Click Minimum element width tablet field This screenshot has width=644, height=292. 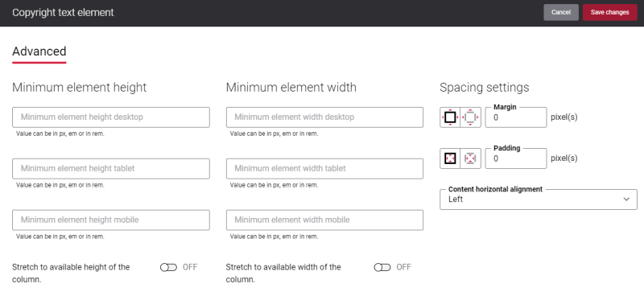tap(324, 169)
